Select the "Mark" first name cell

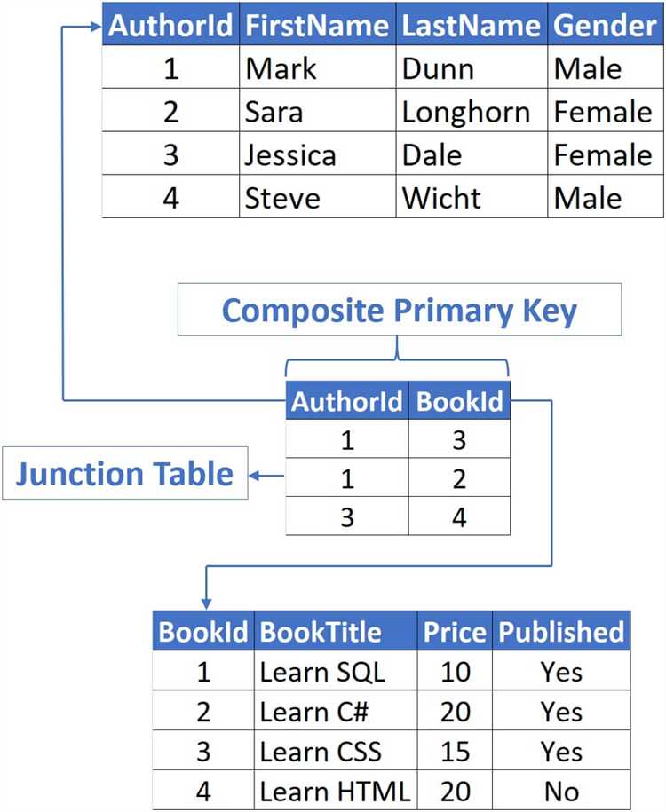click(x=317, y=68)
